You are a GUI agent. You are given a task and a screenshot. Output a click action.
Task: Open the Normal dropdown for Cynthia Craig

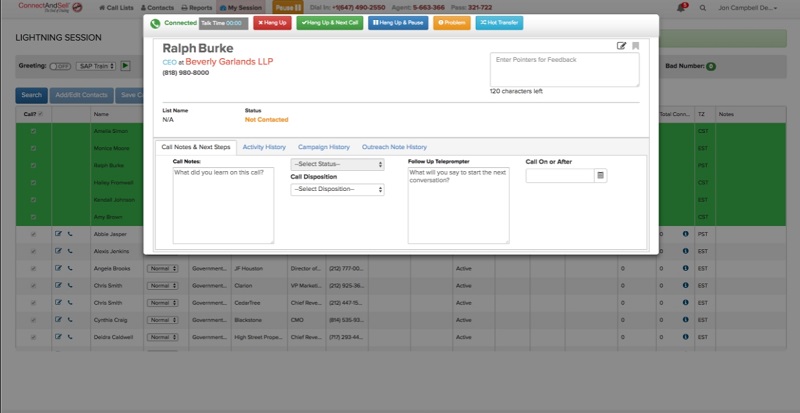pyautogui.click(x=162, y=320)
